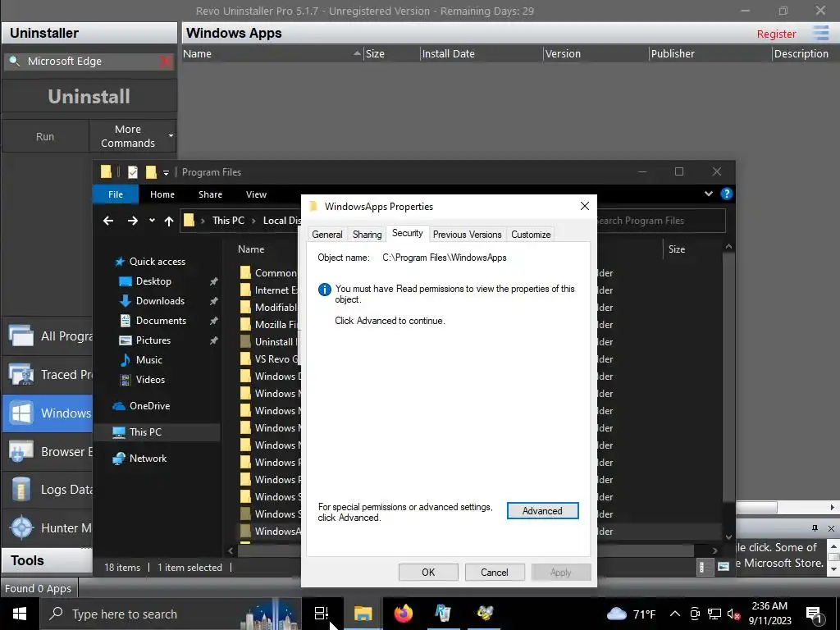The image size is (840, 630).
Task: Click the Run button in Revo
Action: 45,137
